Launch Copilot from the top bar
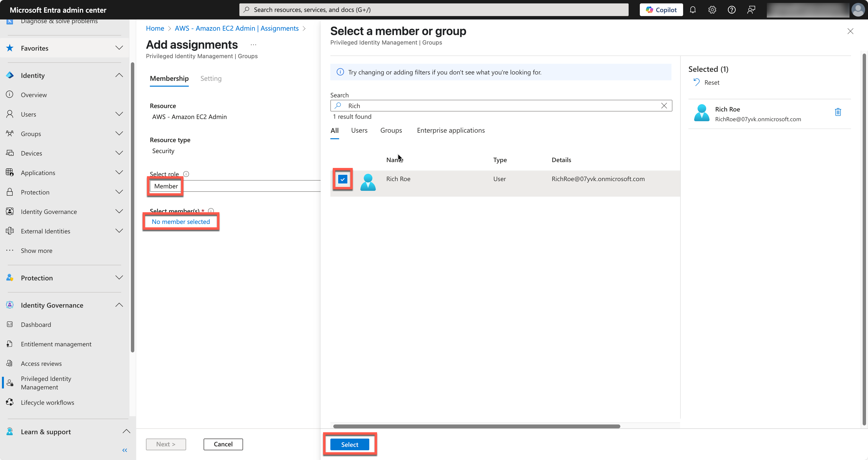Viewport: 868px width, 460px height. [660, 9]
